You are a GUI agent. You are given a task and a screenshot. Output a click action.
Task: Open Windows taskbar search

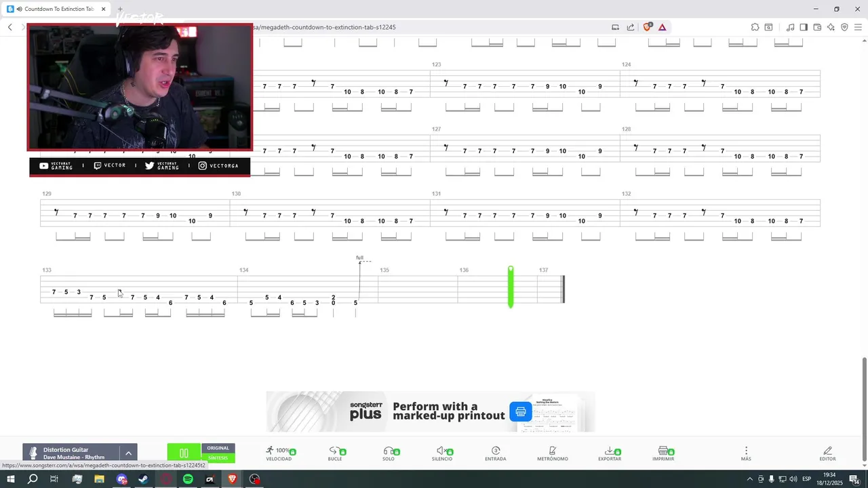click(x=33, y=479)
